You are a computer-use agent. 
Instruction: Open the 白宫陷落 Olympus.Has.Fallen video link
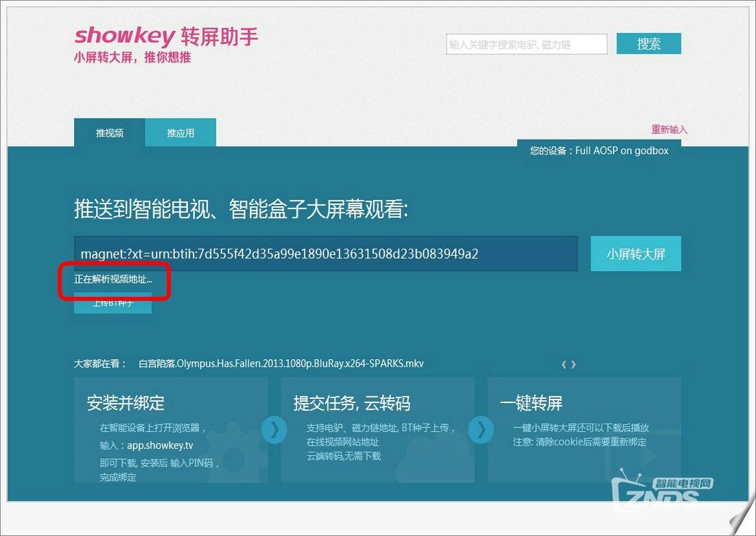(281, 363)
